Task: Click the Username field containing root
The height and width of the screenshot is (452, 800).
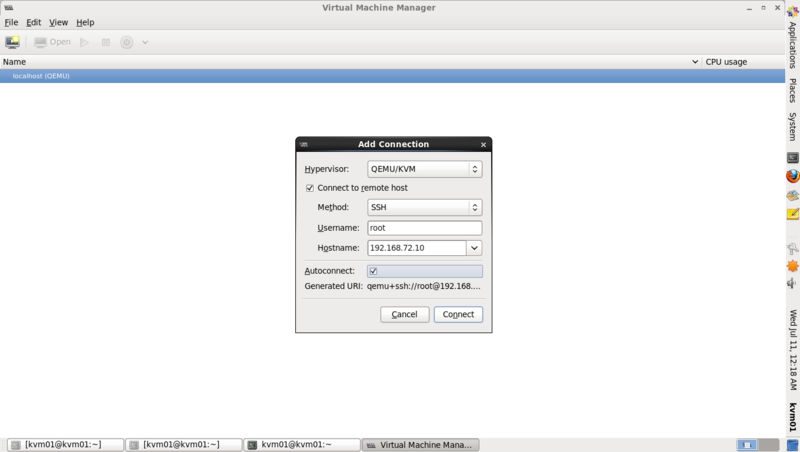Action: coord(424,228)
